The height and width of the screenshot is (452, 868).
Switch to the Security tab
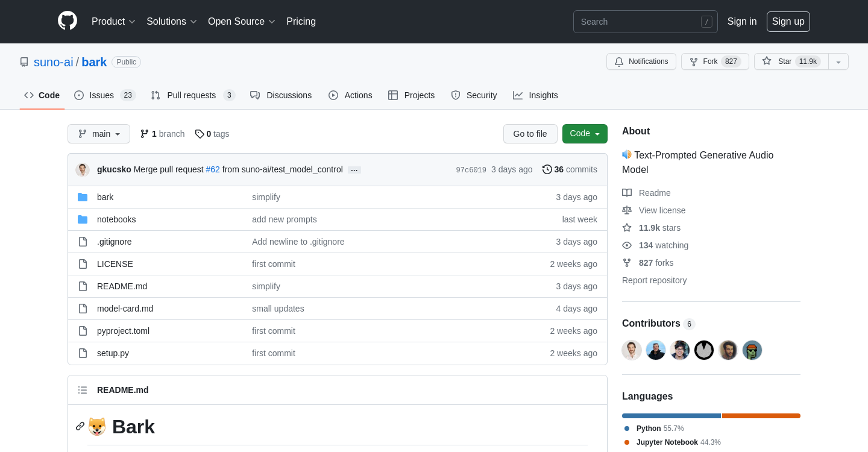474,95
